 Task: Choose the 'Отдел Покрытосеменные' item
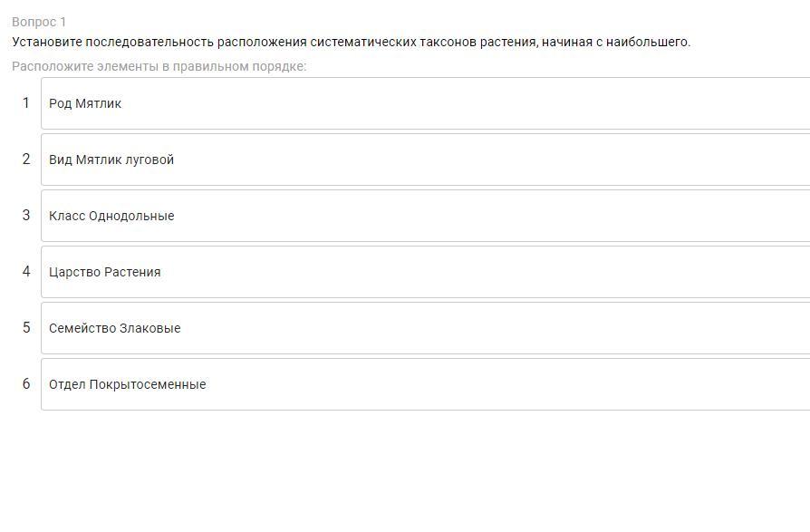(128, 384)
